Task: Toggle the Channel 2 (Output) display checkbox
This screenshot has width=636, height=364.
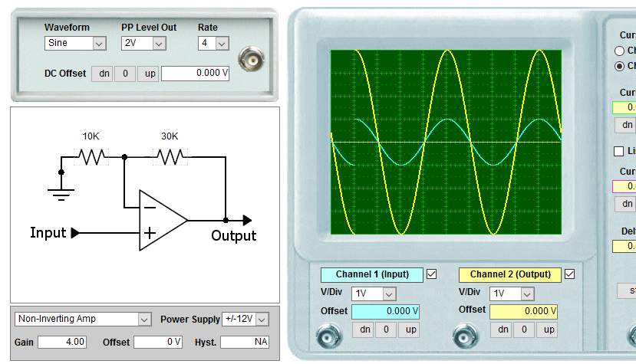Action: click(569, 274)
